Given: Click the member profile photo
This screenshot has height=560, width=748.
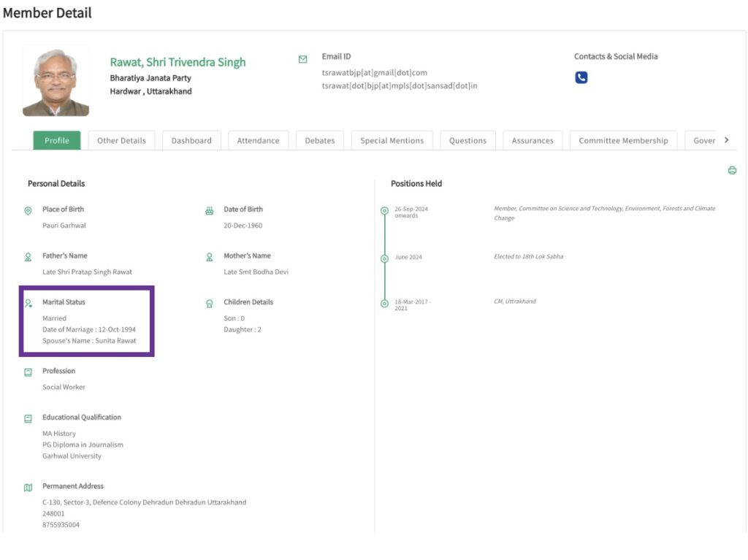Looking at the screenshot, I should coord(56,82).
